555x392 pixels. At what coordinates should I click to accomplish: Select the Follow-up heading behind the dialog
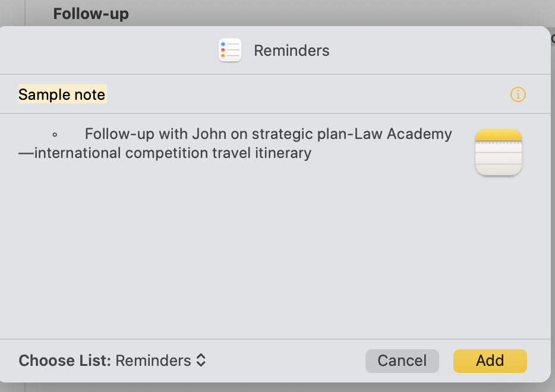click(x=91, y=13)
